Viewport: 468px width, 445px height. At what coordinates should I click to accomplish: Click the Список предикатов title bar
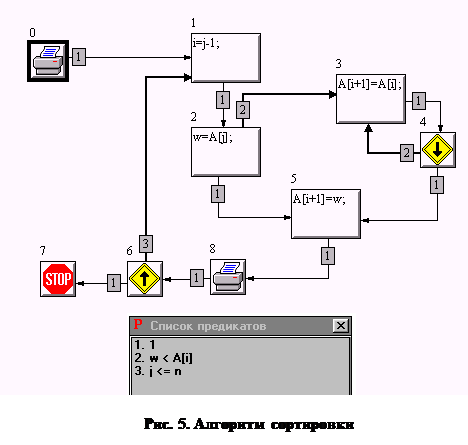click(x=240, y=326)
